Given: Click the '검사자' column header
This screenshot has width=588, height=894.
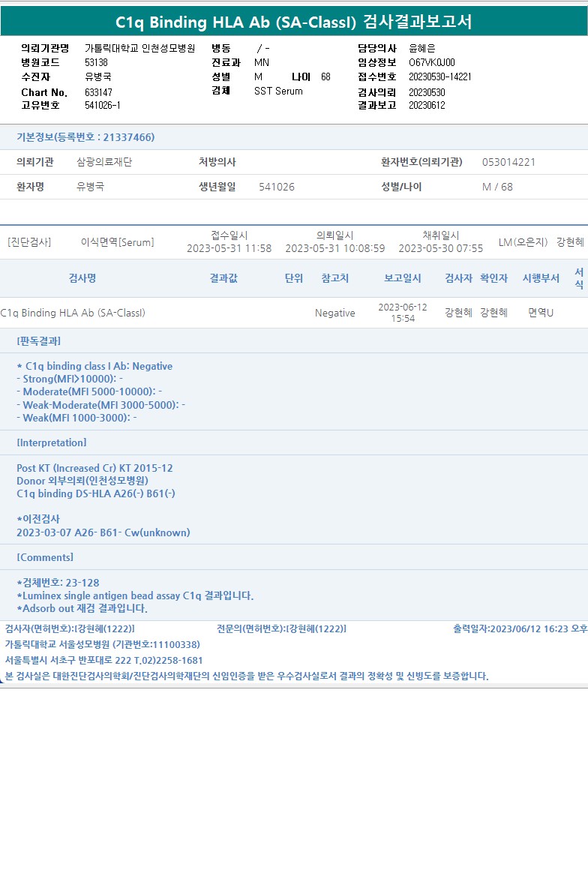Looking at the screenshot, I should 458,278.
